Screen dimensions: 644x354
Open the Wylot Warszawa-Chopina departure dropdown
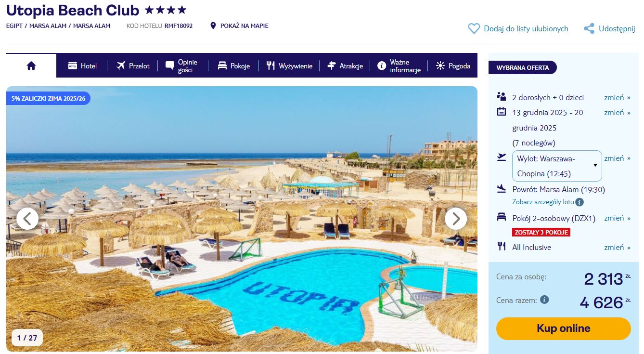557,166
